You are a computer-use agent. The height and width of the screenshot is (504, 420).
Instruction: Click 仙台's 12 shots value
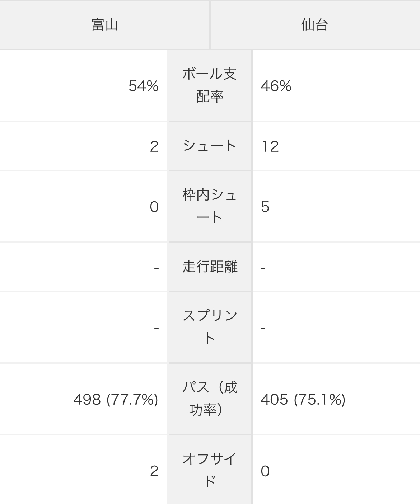[270, 146]
